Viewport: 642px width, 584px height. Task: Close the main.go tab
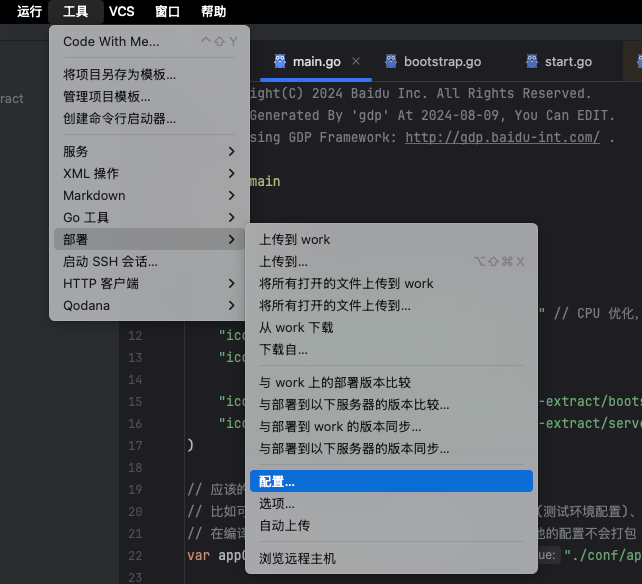[356, 61]
